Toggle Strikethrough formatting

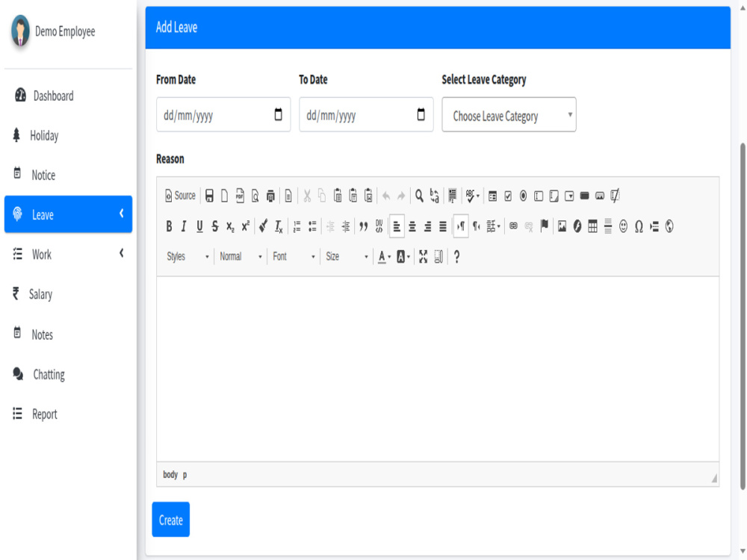215,227
